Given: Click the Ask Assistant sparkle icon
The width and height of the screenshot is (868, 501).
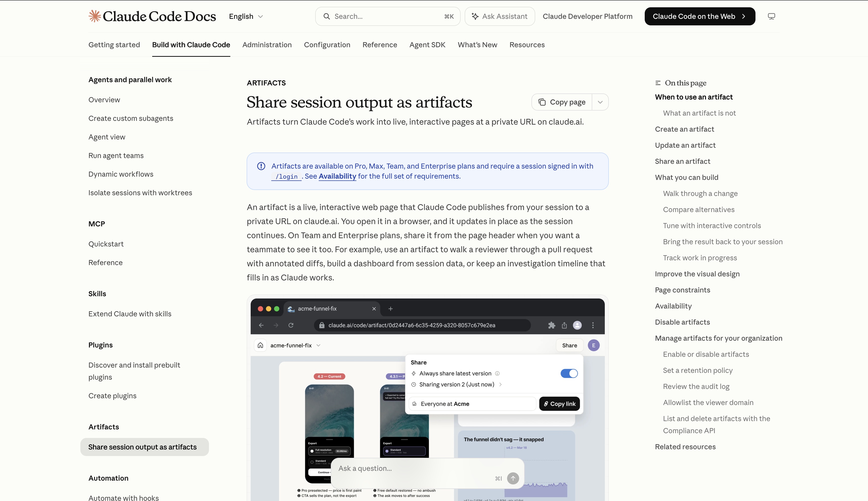Looking at the screenshot, I should click(475, 16).
